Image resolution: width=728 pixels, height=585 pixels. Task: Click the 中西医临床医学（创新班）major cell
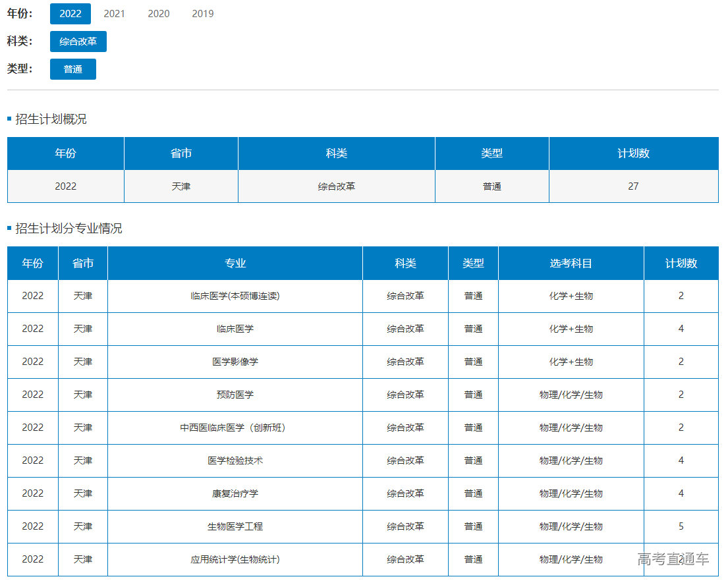pyautogui.click(x=235, y=428)
